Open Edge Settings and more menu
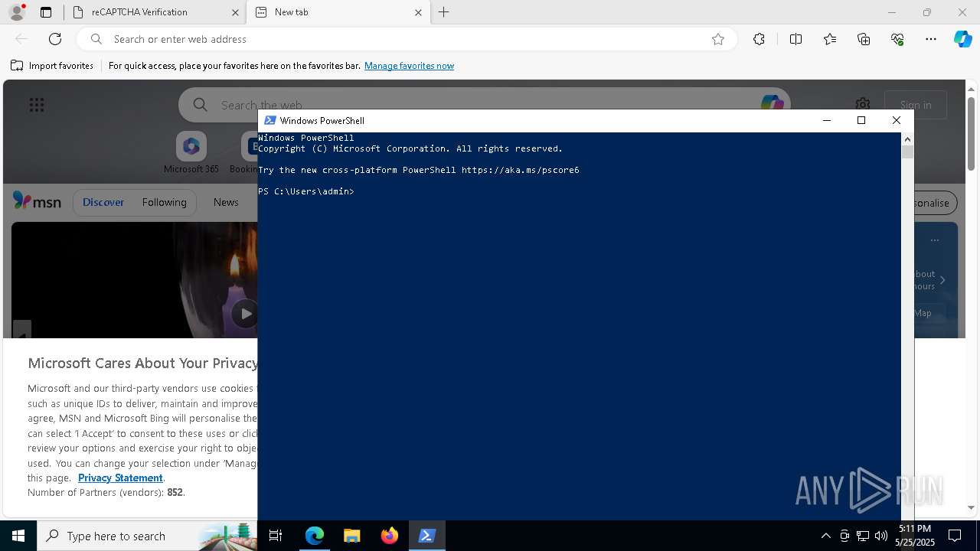The image size is (980, 551). (x=931, y=39)
